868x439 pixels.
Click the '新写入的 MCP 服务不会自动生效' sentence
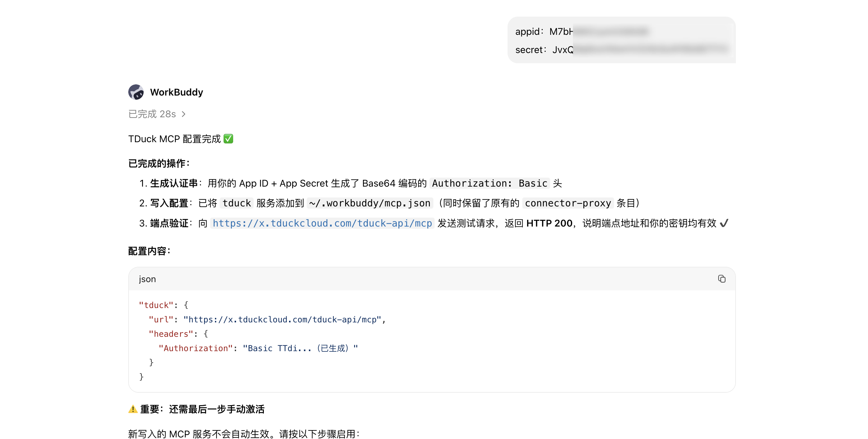tap(199, 434)
